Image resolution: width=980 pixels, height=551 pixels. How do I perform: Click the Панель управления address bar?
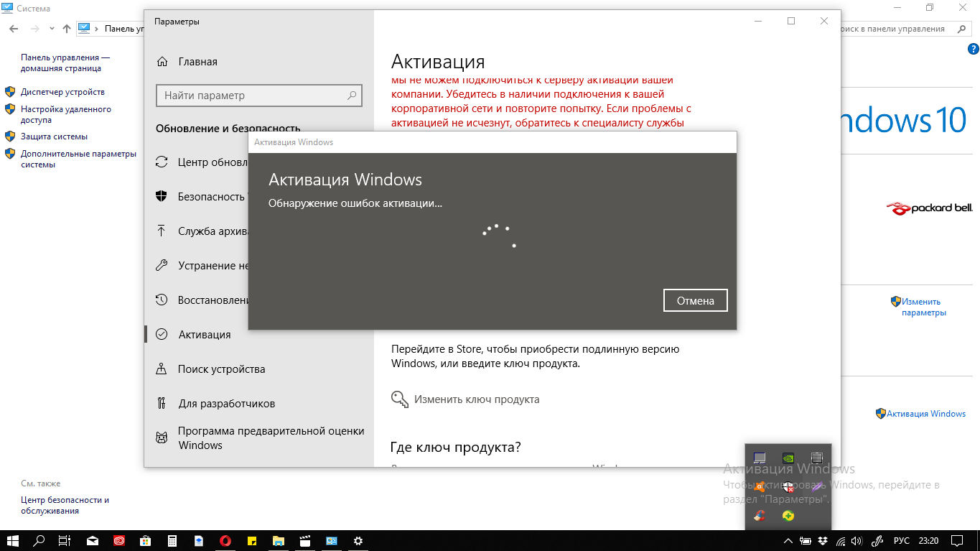coord(111,29)
